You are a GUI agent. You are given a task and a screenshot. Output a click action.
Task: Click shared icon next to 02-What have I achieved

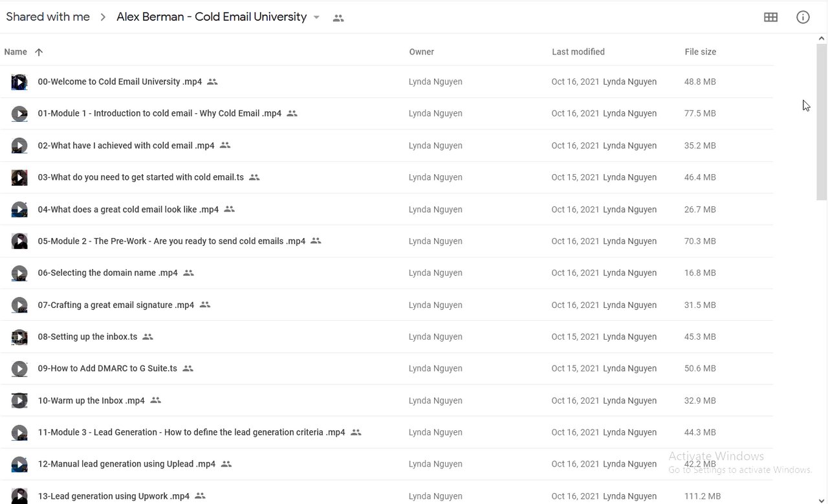pos(225,146)
